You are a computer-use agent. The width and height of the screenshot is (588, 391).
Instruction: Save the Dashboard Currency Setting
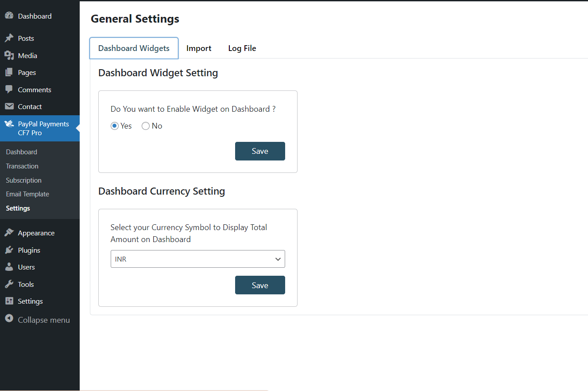260,285
